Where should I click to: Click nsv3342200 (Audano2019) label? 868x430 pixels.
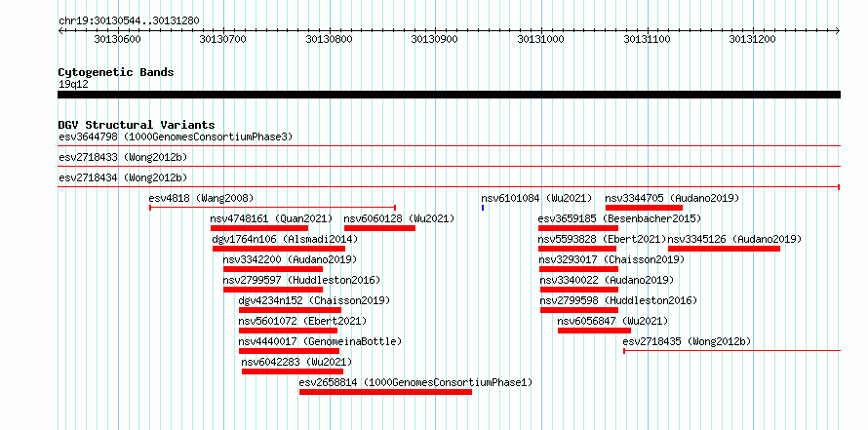pos(290,259)
